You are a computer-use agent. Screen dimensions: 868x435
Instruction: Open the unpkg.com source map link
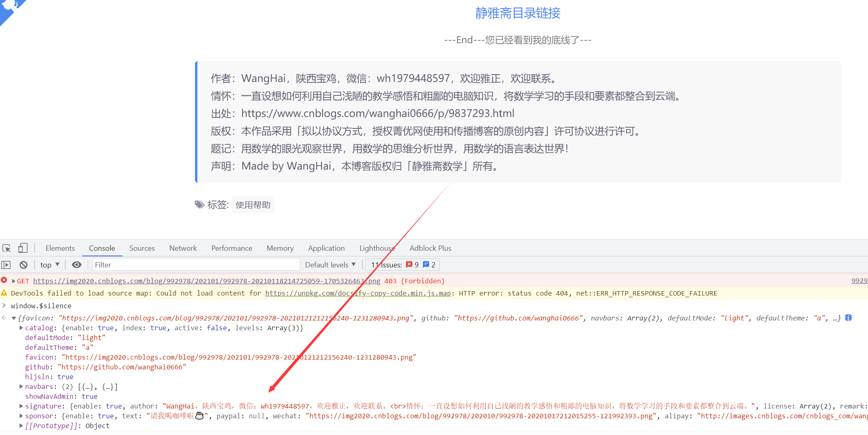point(357,293)
